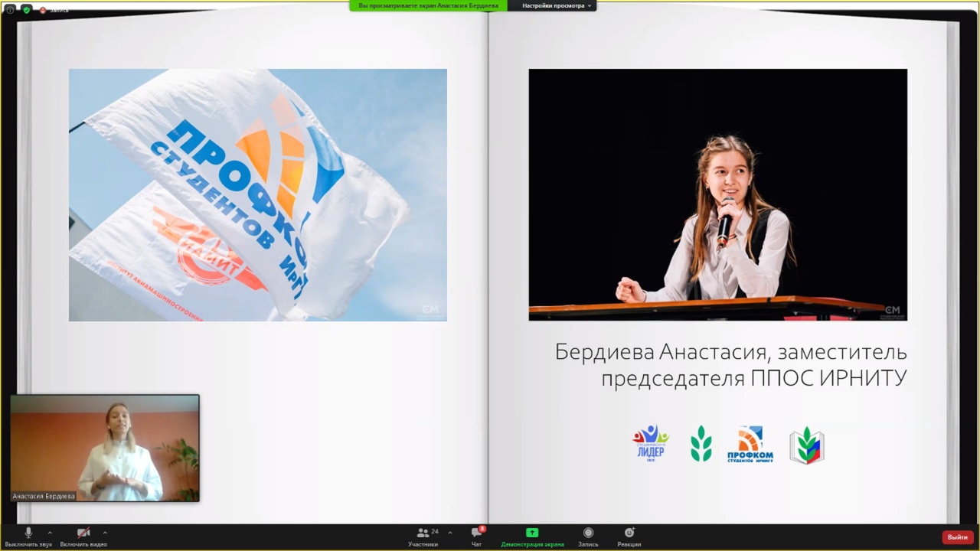Expand video options arrow beside camera

[105, 533]
